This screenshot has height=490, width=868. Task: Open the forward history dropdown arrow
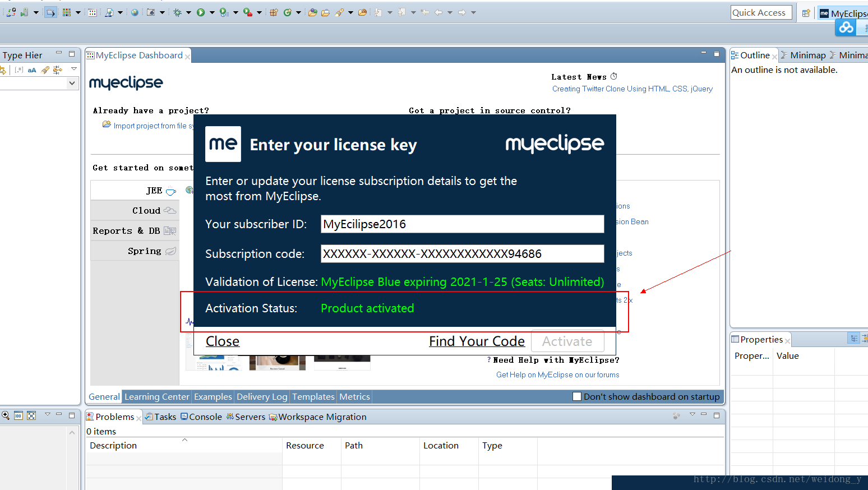pos(473,12)
